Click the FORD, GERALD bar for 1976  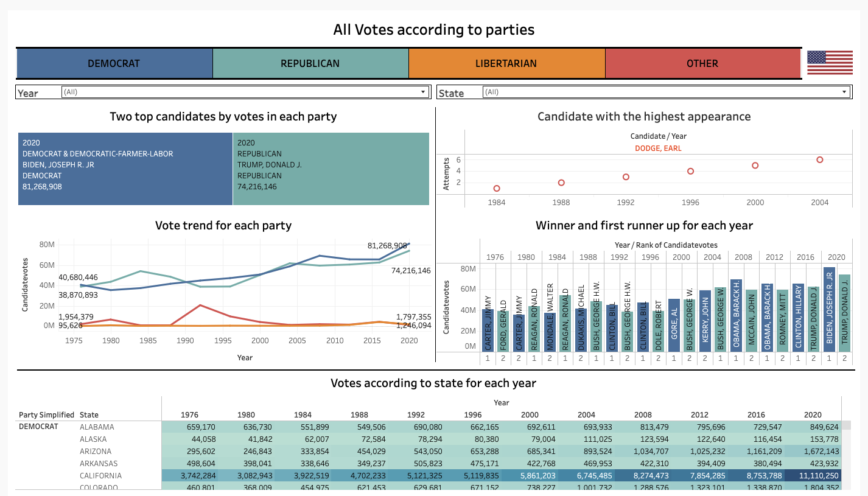(x=503, y=331)
